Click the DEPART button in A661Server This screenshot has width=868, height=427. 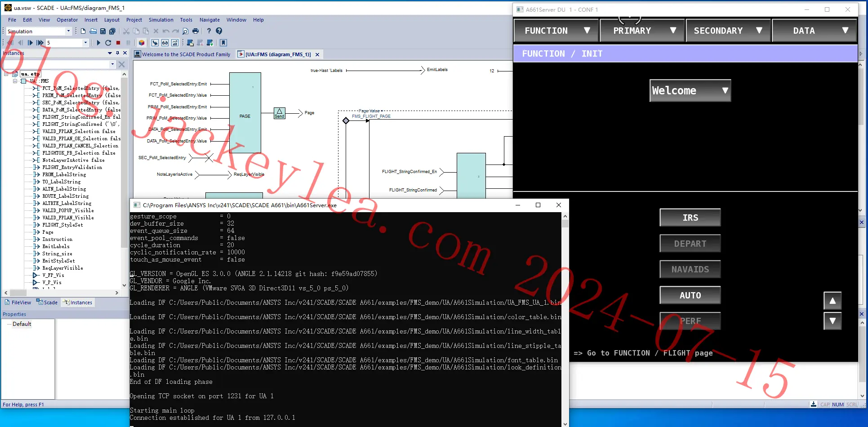[690, 244]
